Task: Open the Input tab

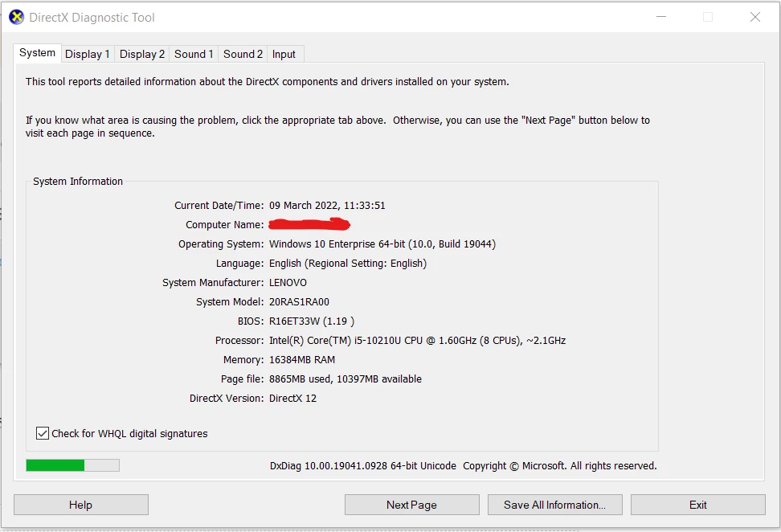Action: coord(284,54)
